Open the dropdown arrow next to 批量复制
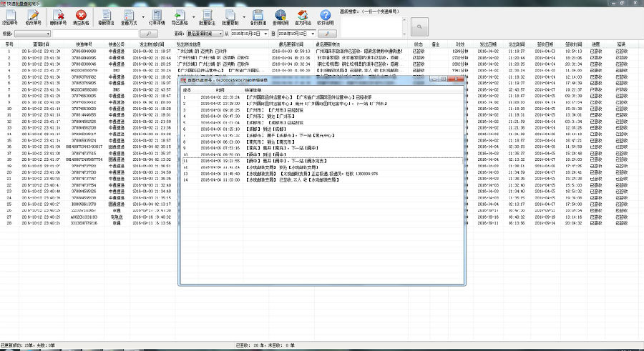This screenshot has width=644, height=351. tap(244, 17)
